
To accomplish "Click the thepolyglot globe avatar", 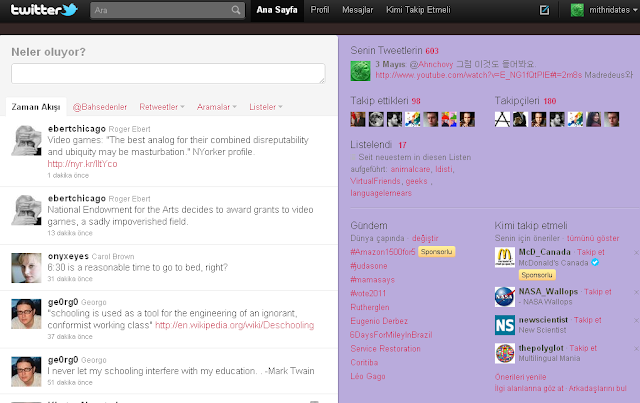I will tap(504, 353).
